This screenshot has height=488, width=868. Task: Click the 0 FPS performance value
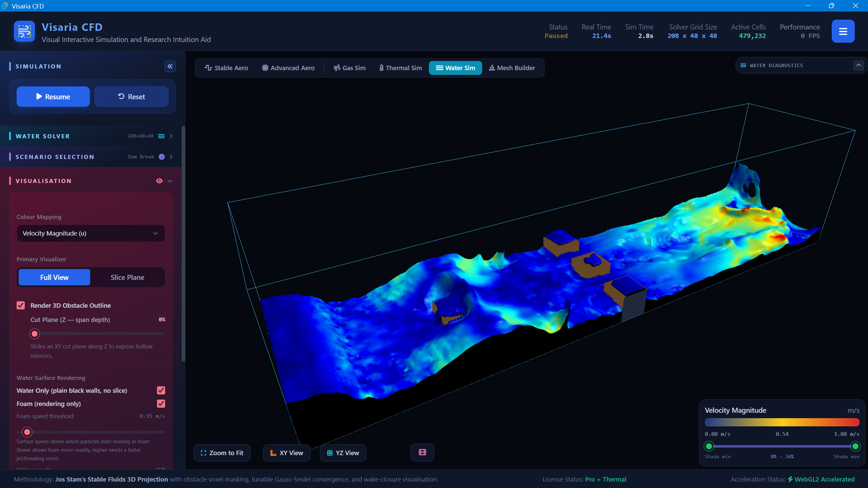pyautogui.click(x=810, y=36)
